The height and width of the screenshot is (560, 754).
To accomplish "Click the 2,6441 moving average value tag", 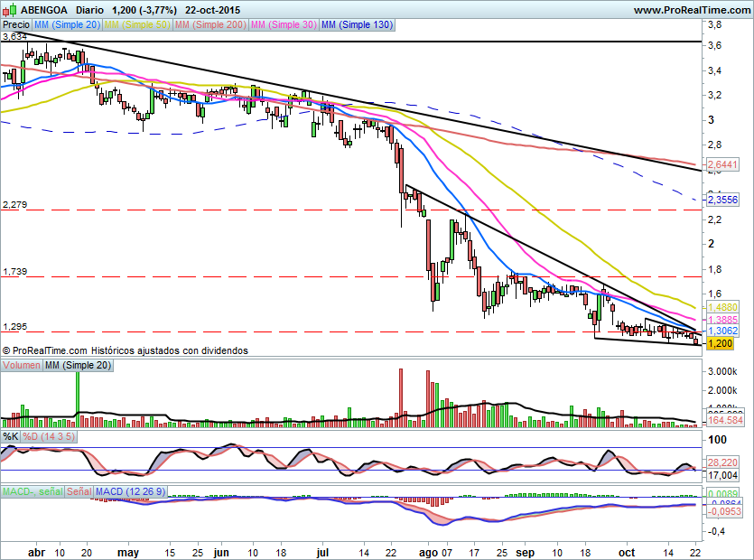I will [721, 164].
